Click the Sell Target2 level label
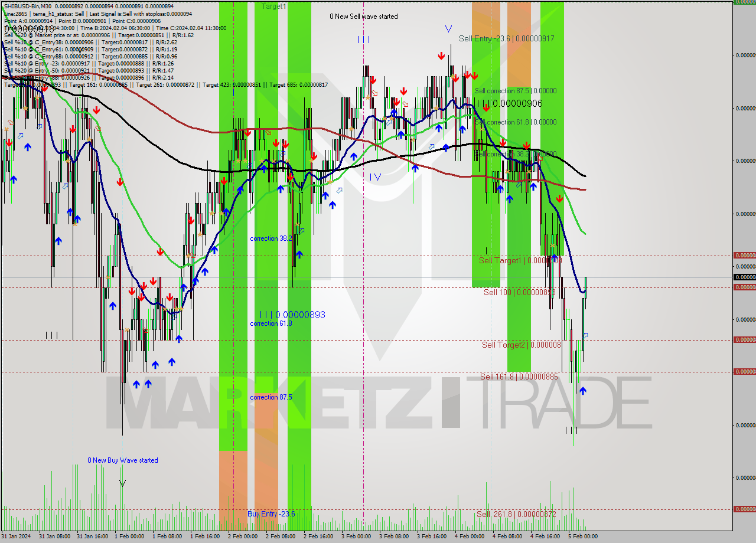This screenshot has height=543, width=756. [x=522, y=345]
